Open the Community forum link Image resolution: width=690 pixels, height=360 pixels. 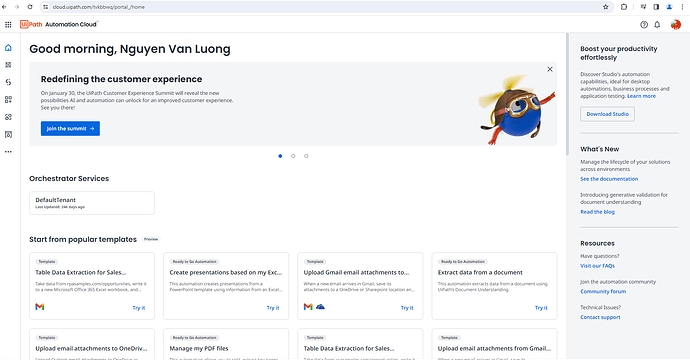(x=603, y=292)
